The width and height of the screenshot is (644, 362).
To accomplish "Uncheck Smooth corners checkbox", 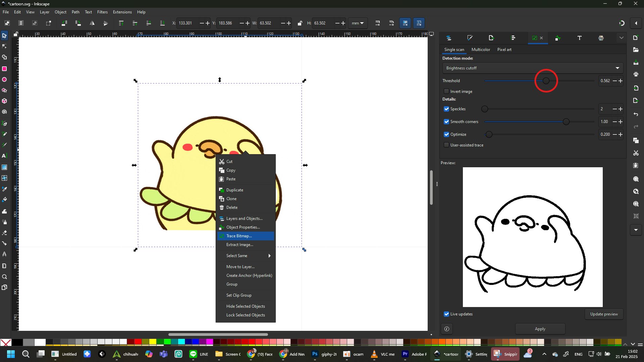I will pos(446,122).
